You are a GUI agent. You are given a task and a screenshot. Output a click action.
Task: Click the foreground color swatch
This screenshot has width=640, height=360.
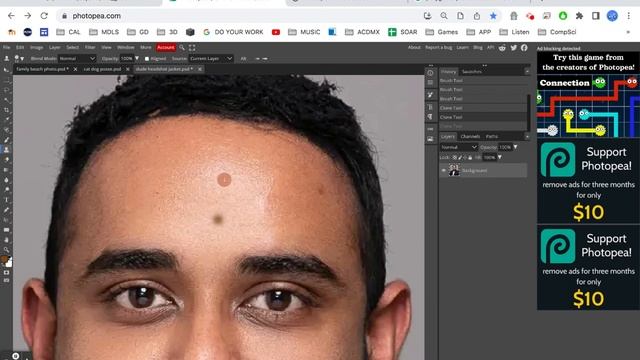tap(4, 260)
